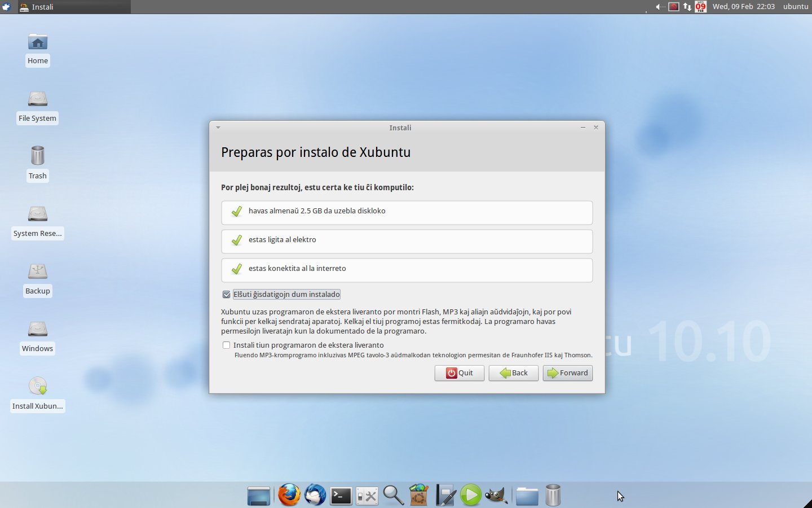Screen dimensions: 812x508
Task: Launch the green play media player icon
Action: pos(471,495)
